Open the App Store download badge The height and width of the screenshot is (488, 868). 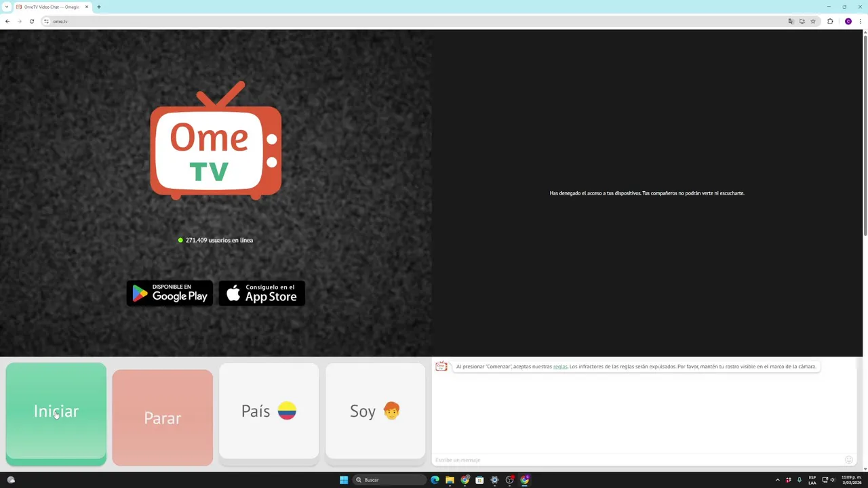point(262,293)
